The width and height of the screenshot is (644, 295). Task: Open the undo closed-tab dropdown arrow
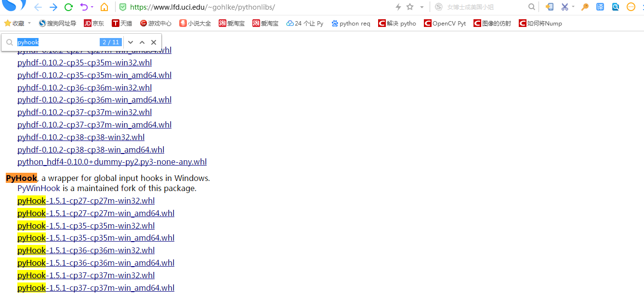pos(92,7)
